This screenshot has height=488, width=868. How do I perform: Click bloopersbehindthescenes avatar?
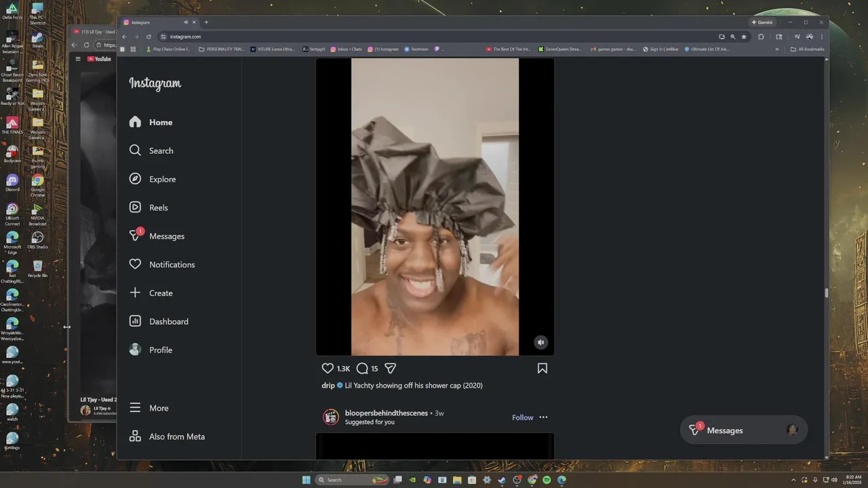tap(331, 417)
